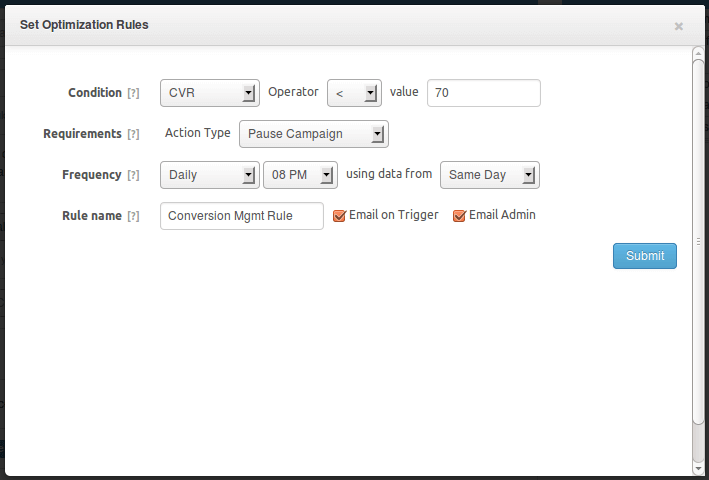
Task: Open the Operator dropdown showing less-than
Action: point(354,93)
